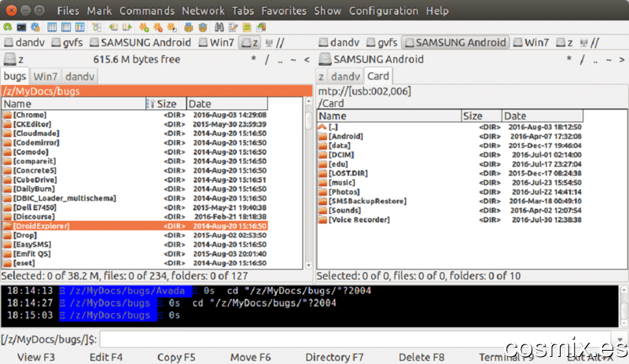Click network // button in left drive bar
This screenshot has width=629, height=364.
(x=275, y=42)
